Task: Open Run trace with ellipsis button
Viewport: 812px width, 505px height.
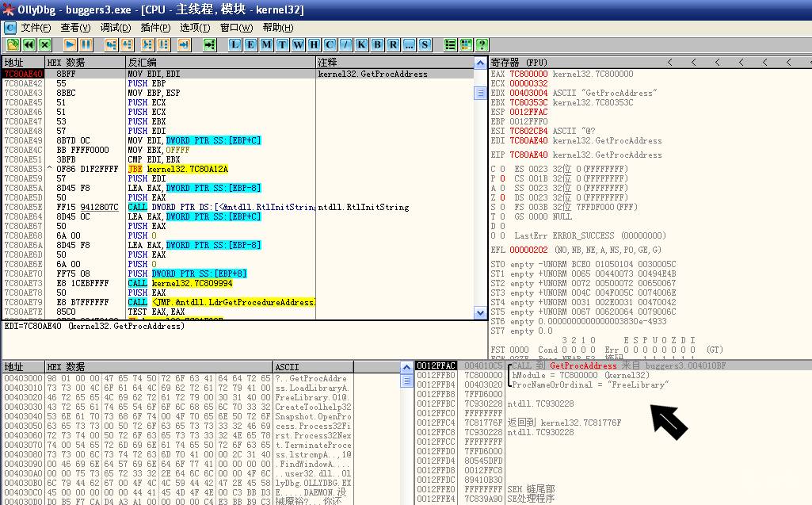Action: click(409, 44)
